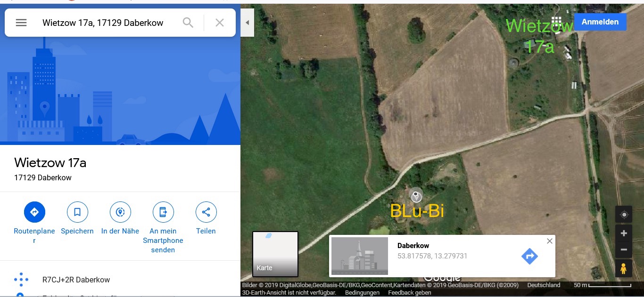Sign in with Anmelden button
This screenshot has width=644, height=297.
[x=600, y=22]
